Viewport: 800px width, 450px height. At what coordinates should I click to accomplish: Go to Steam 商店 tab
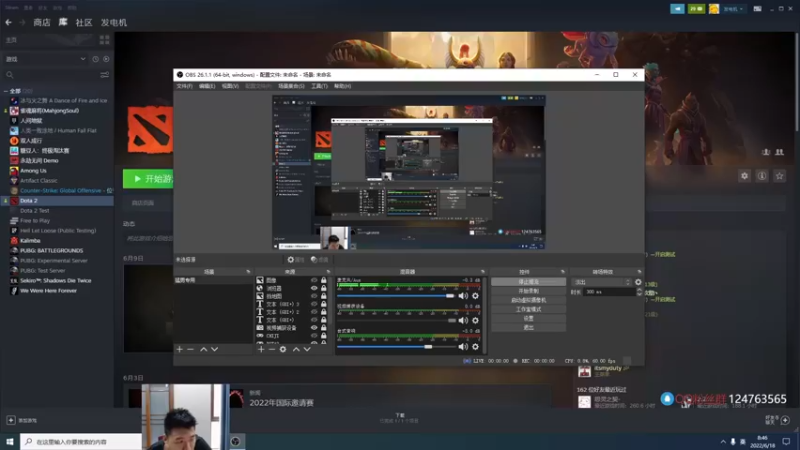42,22
